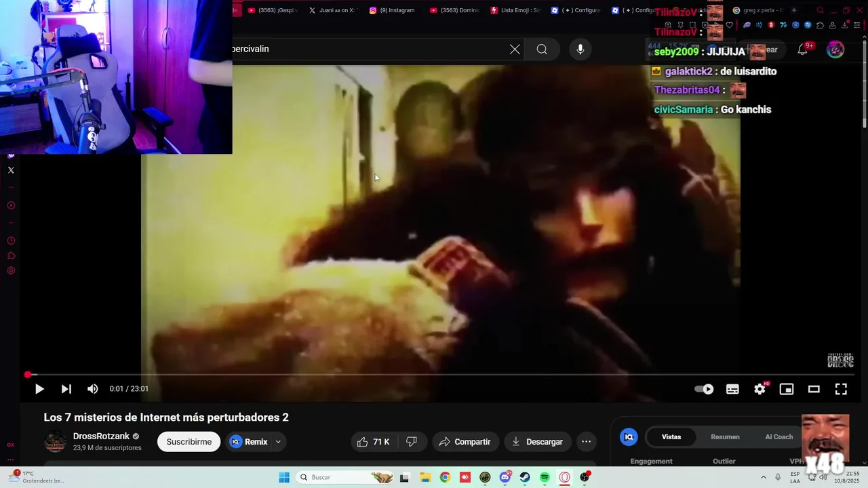Open the player icon in Opera sidebar
The height and width of the screenshot is (488, 868).
coord(11,205)
